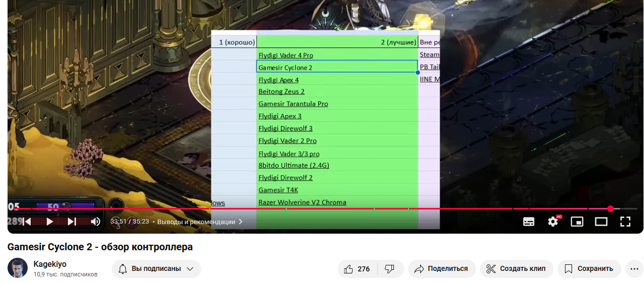Open the Kagekiyo channel avatar
Image resolution: width=644 pixels, height=284 pixels.
(18, 268)
